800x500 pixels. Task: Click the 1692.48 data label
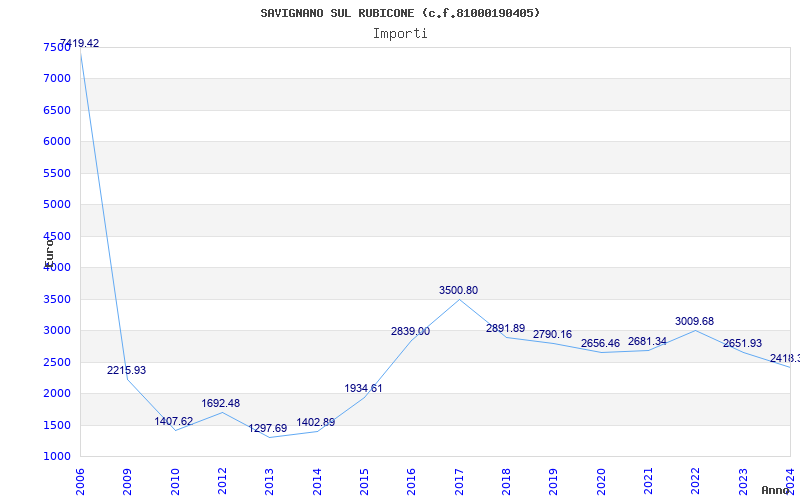[221, 403]
